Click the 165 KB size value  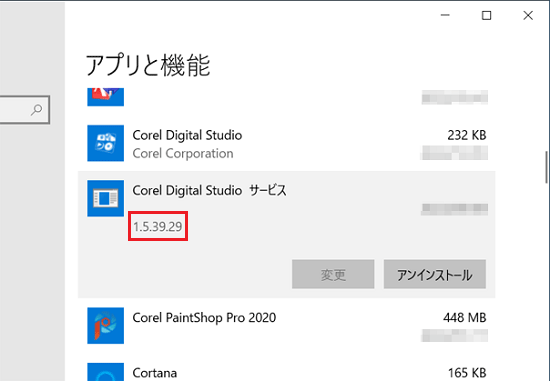467,373
